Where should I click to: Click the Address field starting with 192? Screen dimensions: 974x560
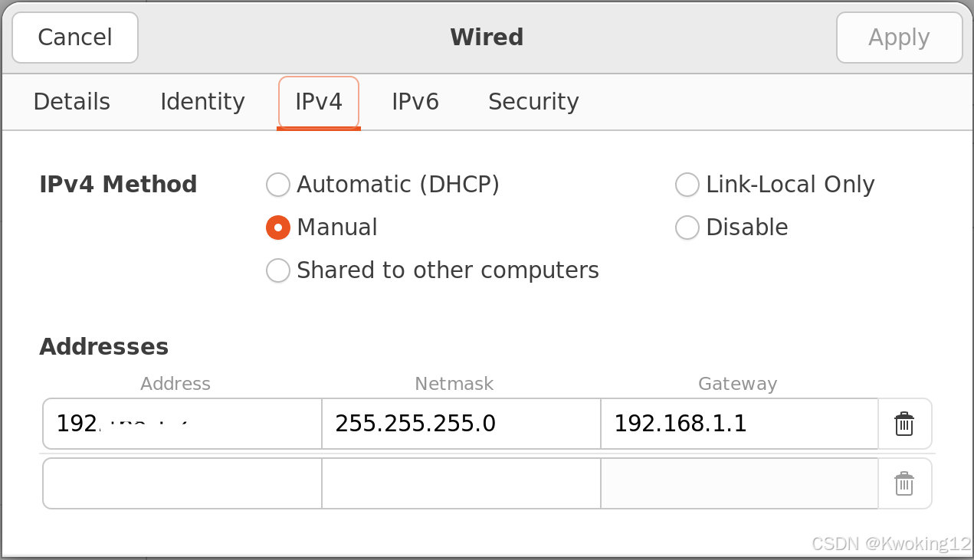182,424
